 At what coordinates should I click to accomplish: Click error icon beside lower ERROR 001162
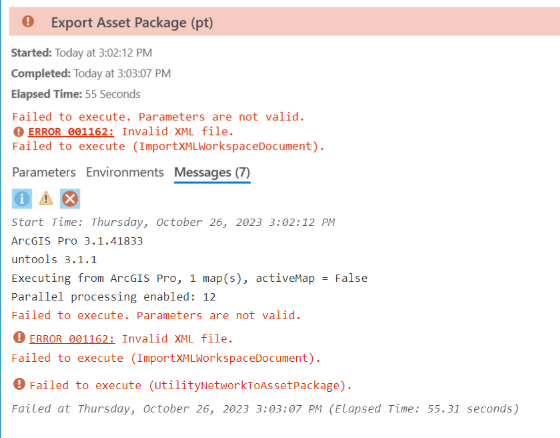pos(19,337)
